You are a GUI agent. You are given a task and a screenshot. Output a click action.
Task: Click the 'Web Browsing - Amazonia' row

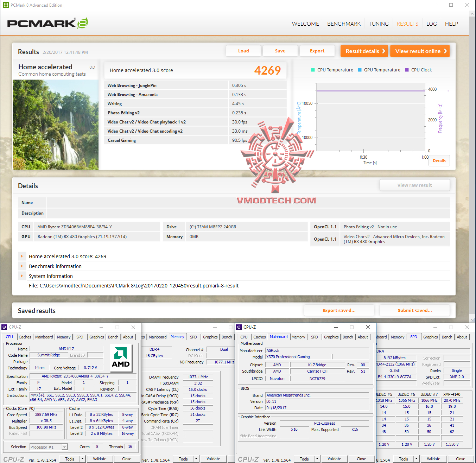tap(196, 95)
